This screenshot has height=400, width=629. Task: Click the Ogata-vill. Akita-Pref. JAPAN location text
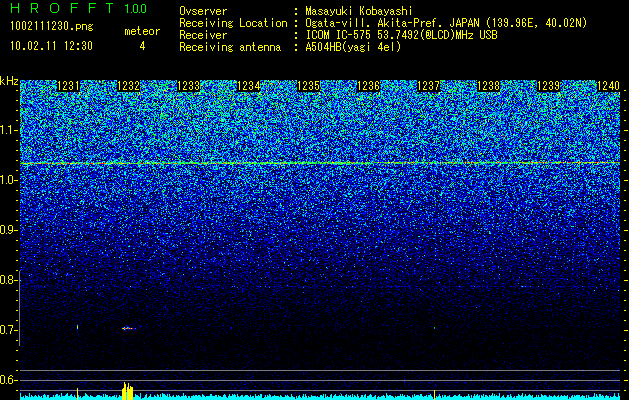click(446, 23)
